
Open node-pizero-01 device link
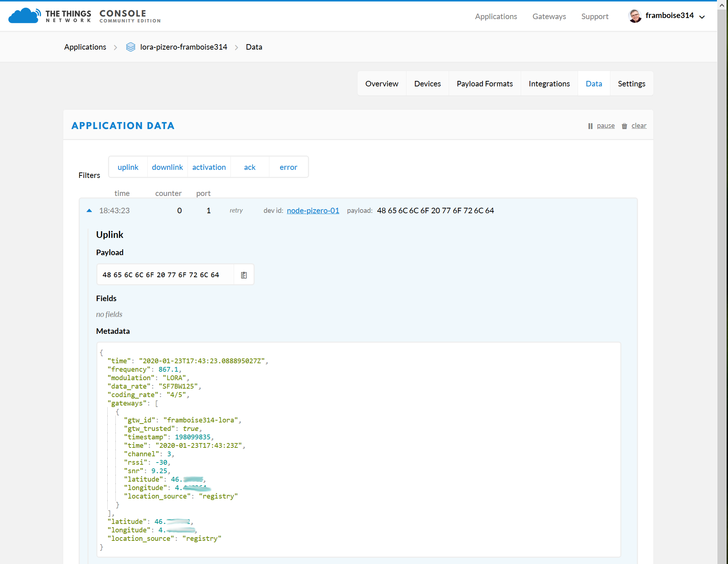click(x=313, y=211)
